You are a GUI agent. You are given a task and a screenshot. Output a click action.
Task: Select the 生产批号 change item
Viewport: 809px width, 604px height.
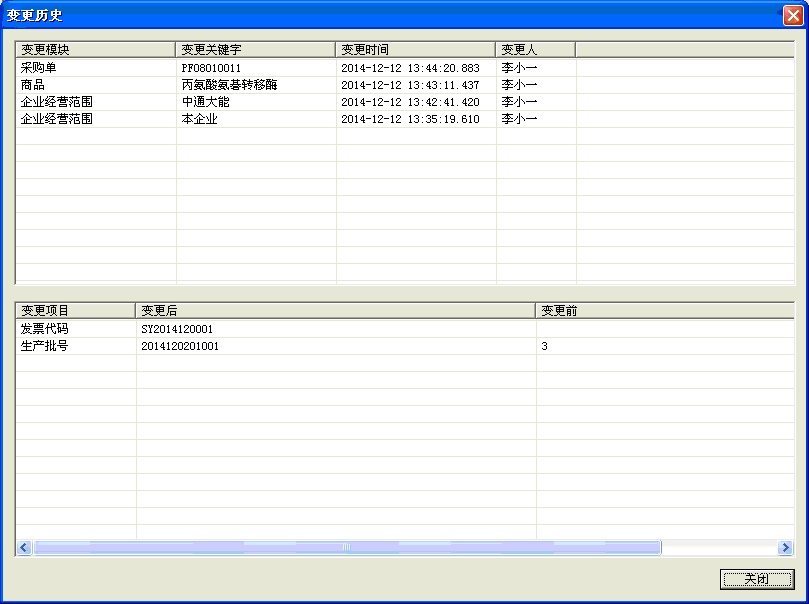pos(44,346)
